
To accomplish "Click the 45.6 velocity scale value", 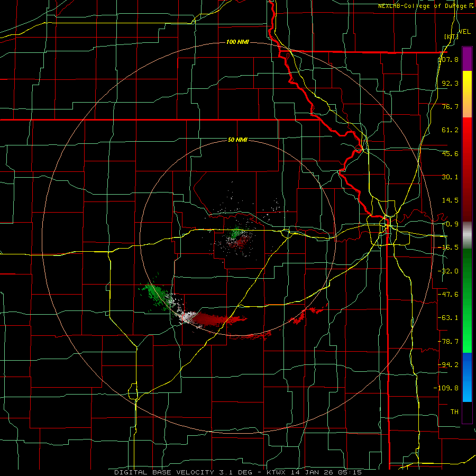I will (450, 153).
